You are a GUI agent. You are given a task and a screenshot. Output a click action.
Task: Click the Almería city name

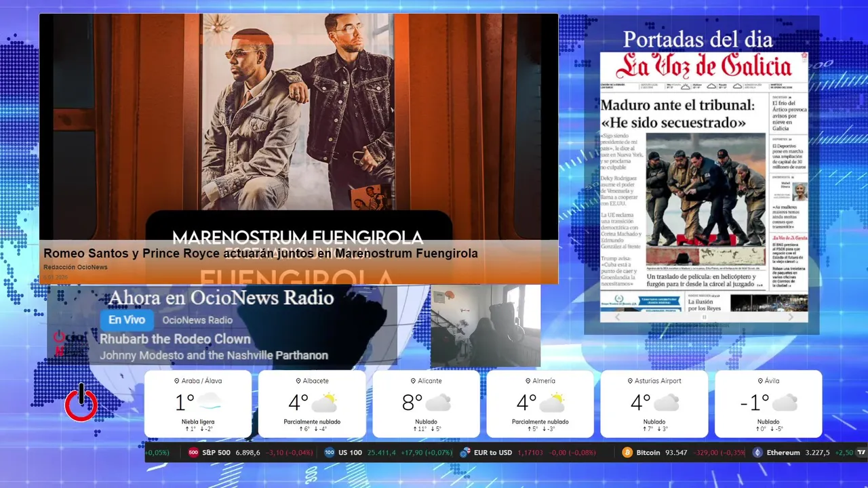pyautogui.click(x=544, y=381)
